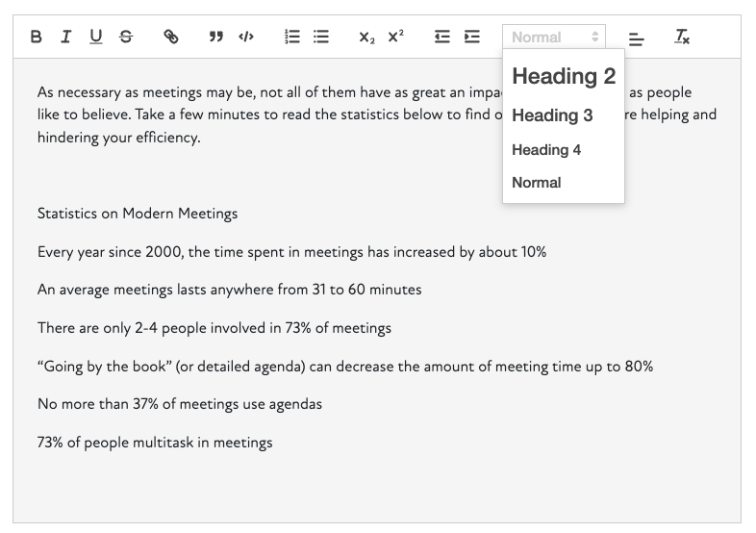
Task: Toggle italic formatting
Action: tap(65, 37)
